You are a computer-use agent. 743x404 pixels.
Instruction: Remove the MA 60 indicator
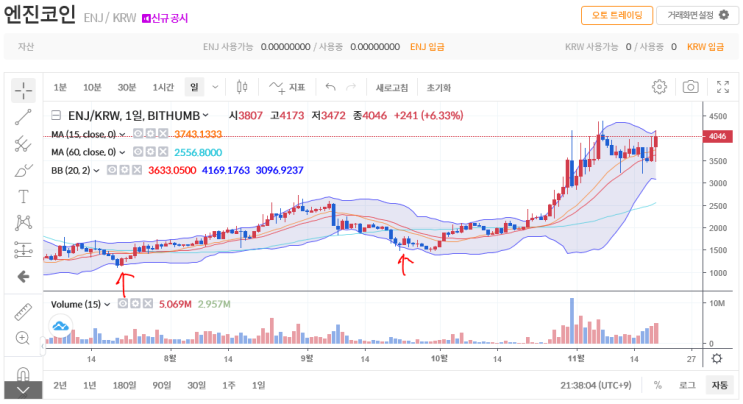pos(163,152)
